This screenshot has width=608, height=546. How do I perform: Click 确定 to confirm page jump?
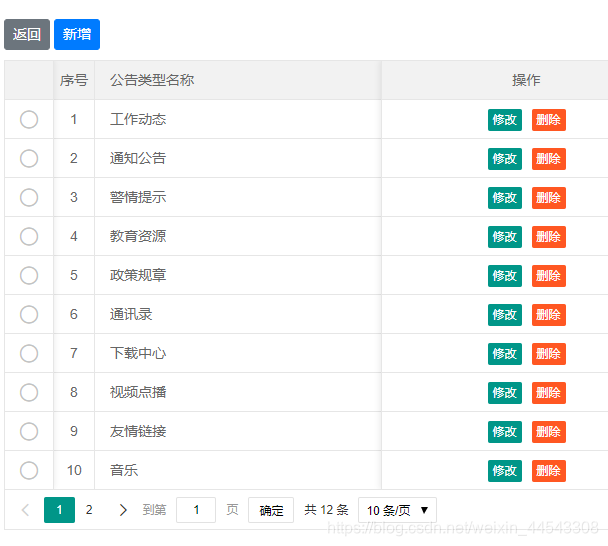pos(271,510)
